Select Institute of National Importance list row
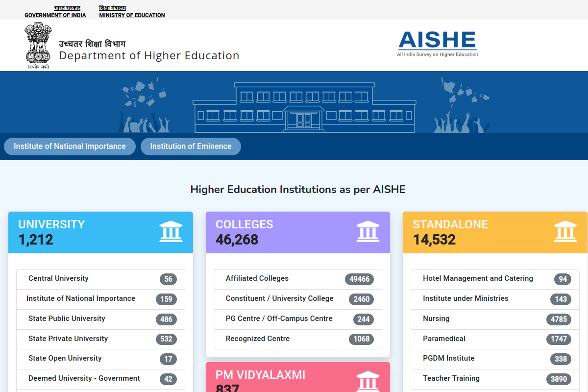Viewport: 588px width, 392px height. tap(100, 299)
